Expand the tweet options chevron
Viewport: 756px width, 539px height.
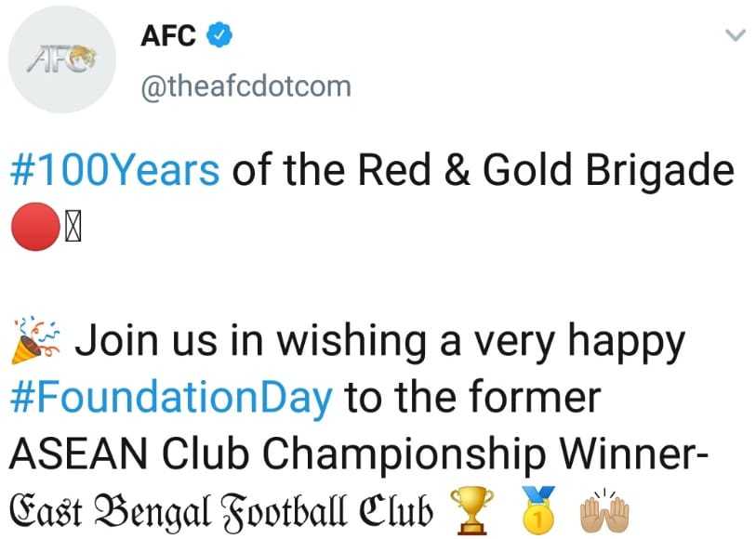tap(736, 35)
